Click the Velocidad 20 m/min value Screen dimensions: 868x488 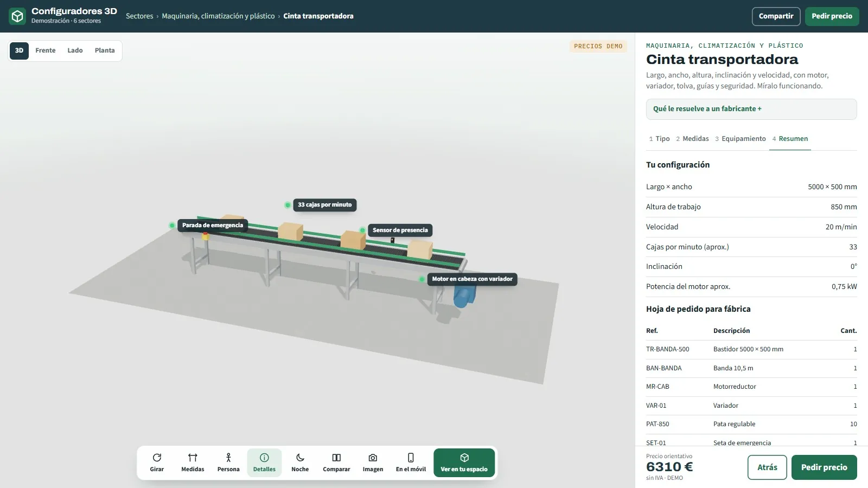841,227
